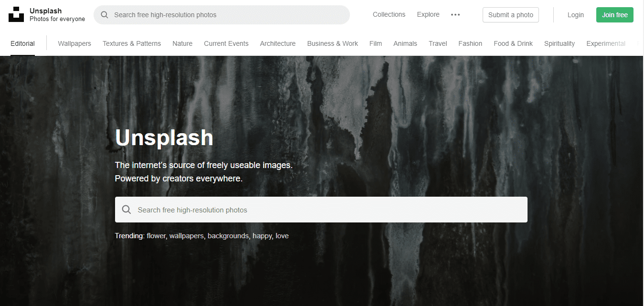
Task: Focus the top navigation search field
Action: point(222,15)
